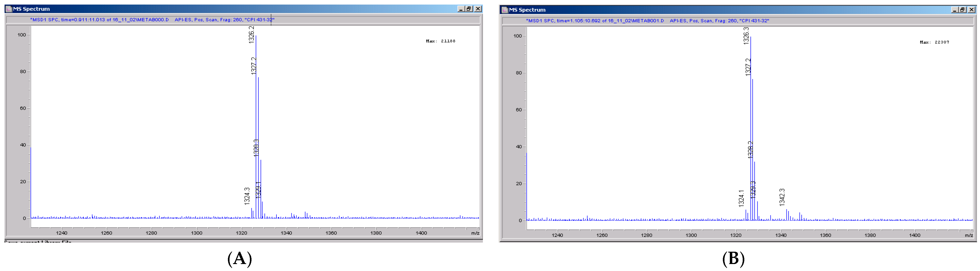Screen dimensions: 980x271
Task: Click the 1324.1 peak label in right spectrum
Action: click(741, 198)
